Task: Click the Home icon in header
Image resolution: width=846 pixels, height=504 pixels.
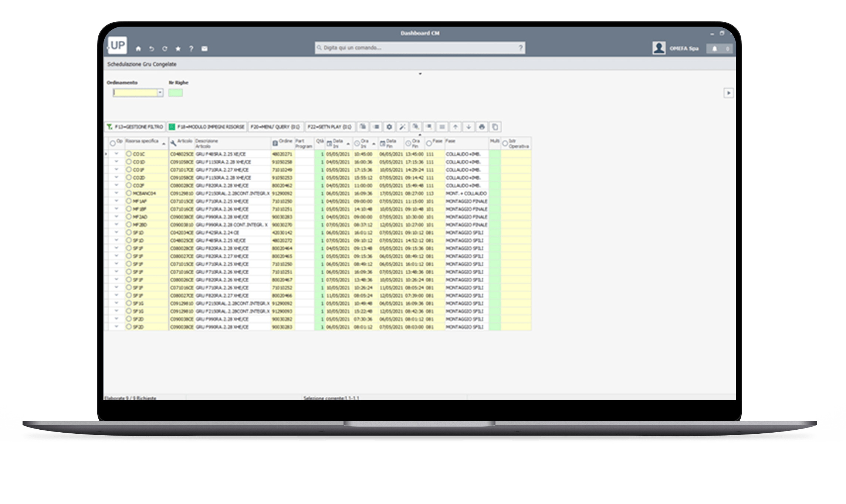Action: point(138,49)
